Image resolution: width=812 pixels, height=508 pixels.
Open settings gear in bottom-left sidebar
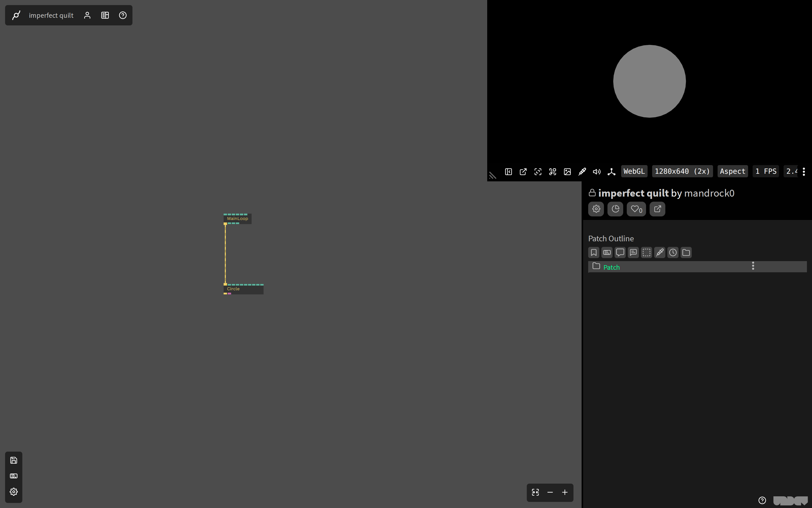tap(14, 491)
